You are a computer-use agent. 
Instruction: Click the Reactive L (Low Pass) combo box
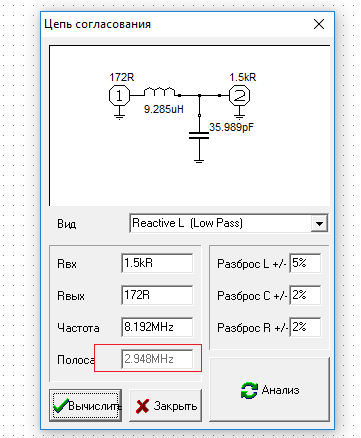tap(228, 223)
